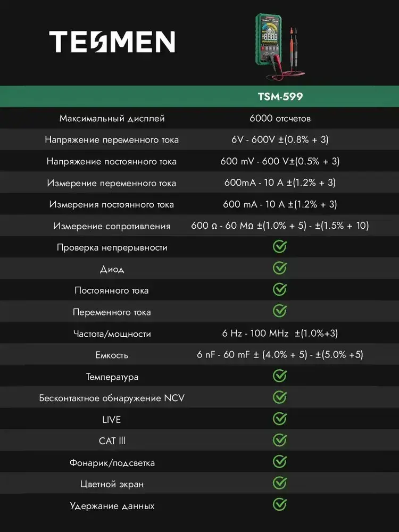Click the Удержание данных checkmark
This screenshot has width=399, height=532.
pos(280,505)
